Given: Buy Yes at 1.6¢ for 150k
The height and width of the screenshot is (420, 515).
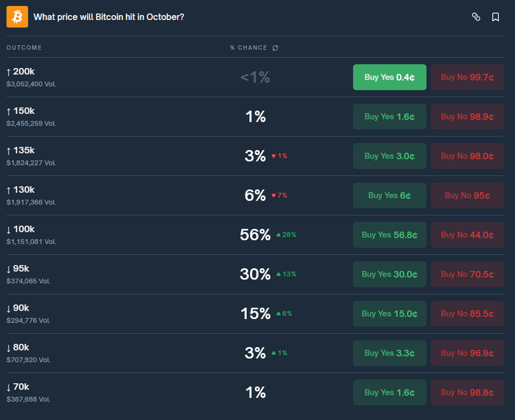Looking at the screenshot, I should 389,117.
